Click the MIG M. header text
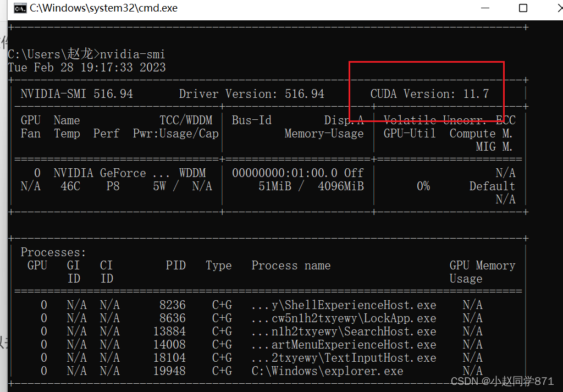This screenshot has height=392, width=563. click(x=494, y=146)
